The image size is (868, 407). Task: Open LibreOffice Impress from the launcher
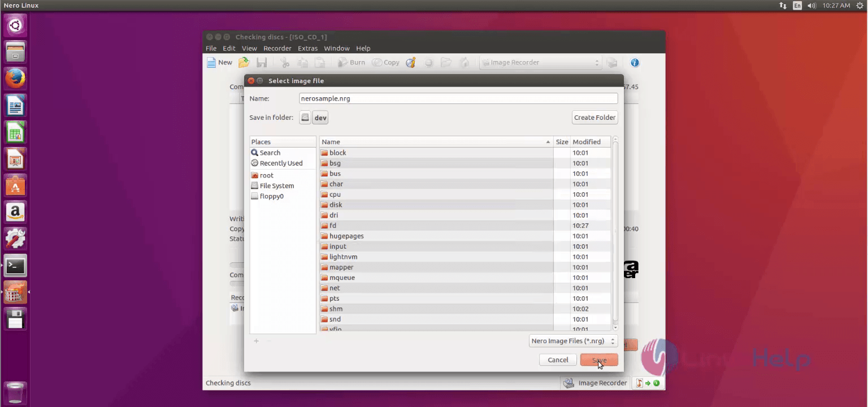[x=15, y=159]
